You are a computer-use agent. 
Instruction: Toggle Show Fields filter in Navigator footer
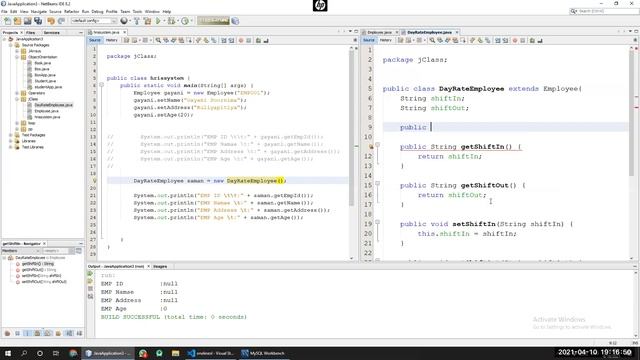(18, 333)
